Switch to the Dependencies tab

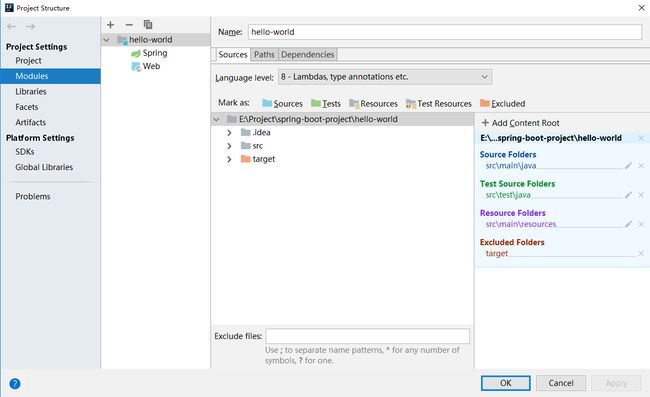tap(308, 55)
